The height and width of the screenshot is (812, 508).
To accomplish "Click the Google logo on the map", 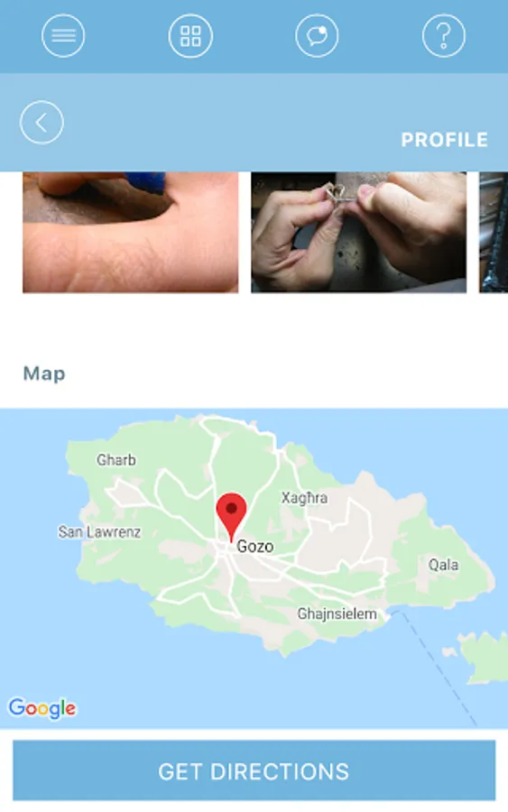I will 42,708.
